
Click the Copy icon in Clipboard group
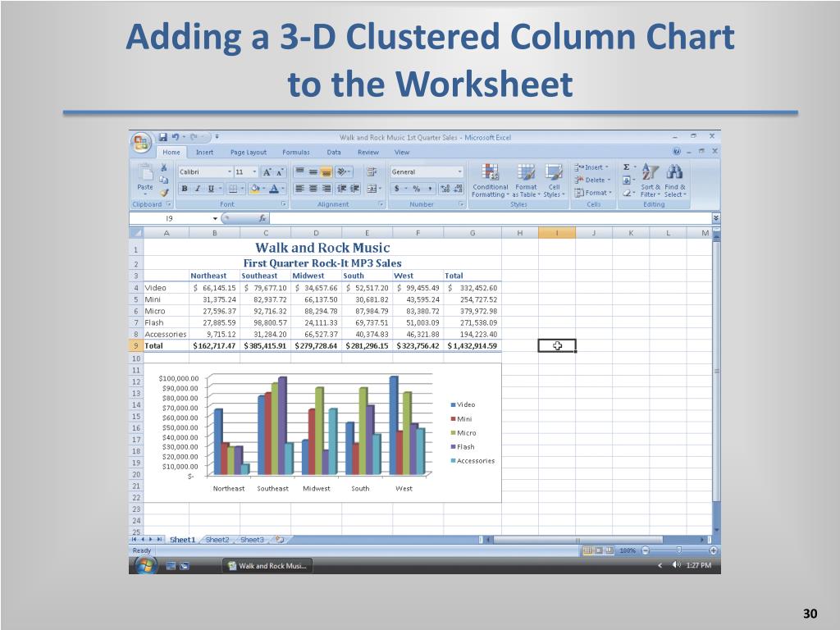pyautogui.click(x=164, y=180)
